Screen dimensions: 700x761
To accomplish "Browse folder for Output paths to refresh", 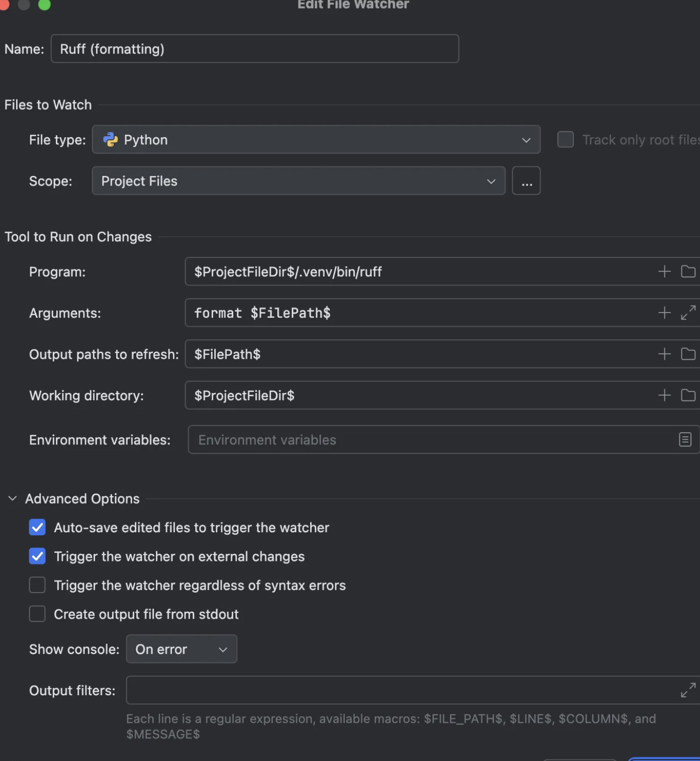I will pos(688,354).
